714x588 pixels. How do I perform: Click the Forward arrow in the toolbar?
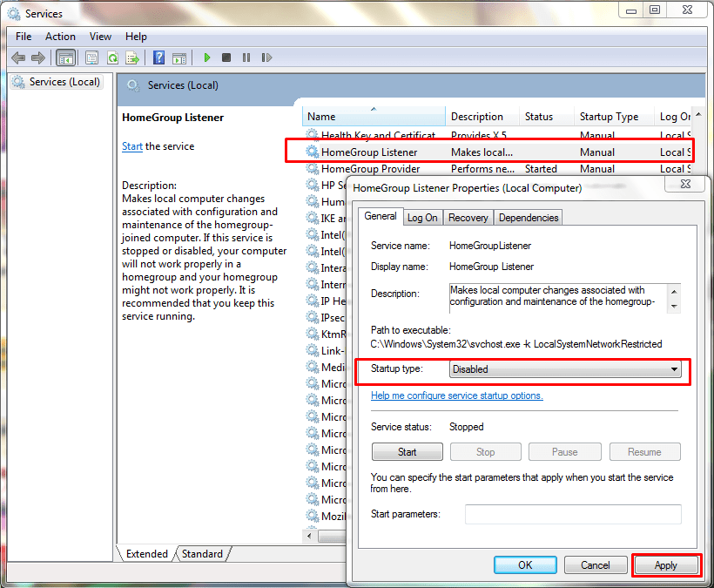[38, 57]
